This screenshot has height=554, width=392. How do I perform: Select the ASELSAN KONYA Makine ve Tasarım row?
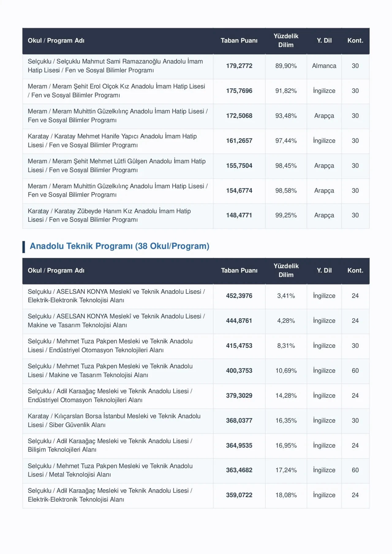click(x=196, y=321)
